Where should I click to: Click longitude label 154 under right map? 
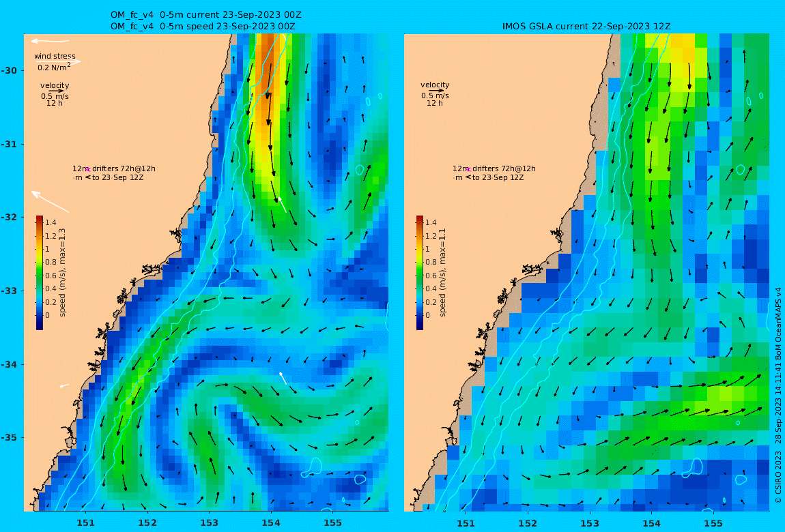[x=651, y=523]
